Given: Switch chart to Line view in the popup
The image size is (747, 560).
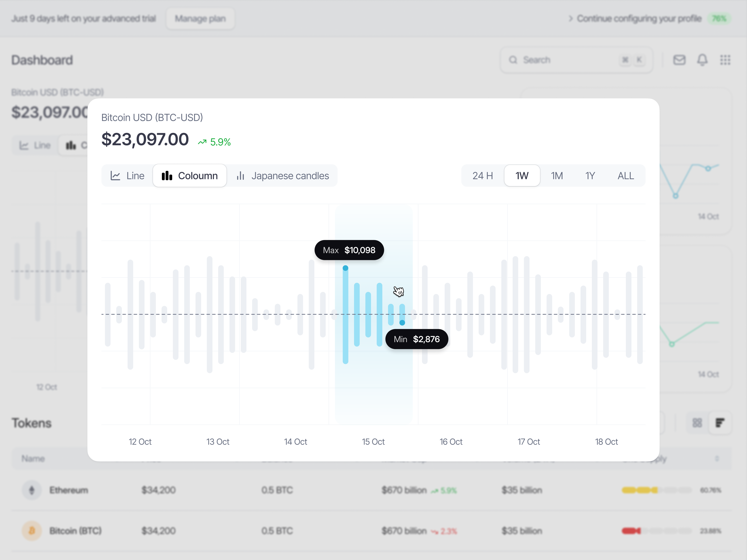Looking at the screenshot, I should 127,175.
